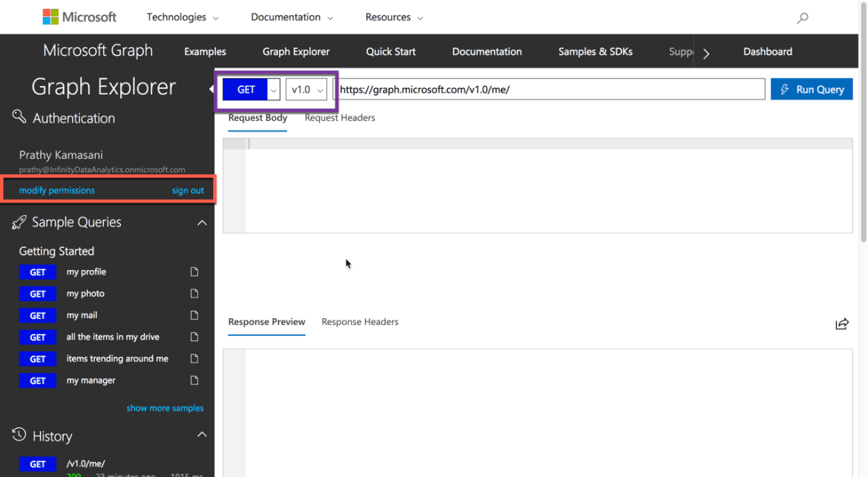Image resolution: width=868 pixels, height=477 pixels.
Task: Click show more samples link
Action: click(x=165, y=409)
